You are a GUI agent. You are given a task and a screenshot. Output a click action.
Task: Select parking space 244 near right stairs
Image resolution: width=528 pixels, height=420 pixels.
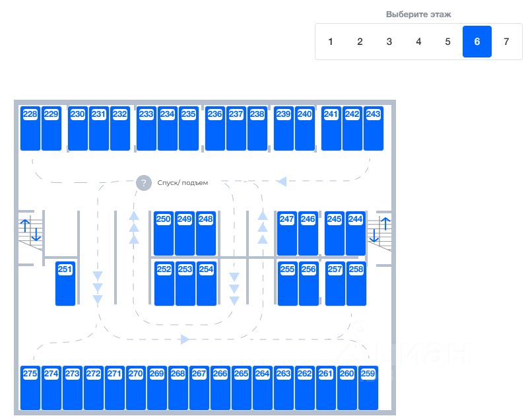click(356, 233)
